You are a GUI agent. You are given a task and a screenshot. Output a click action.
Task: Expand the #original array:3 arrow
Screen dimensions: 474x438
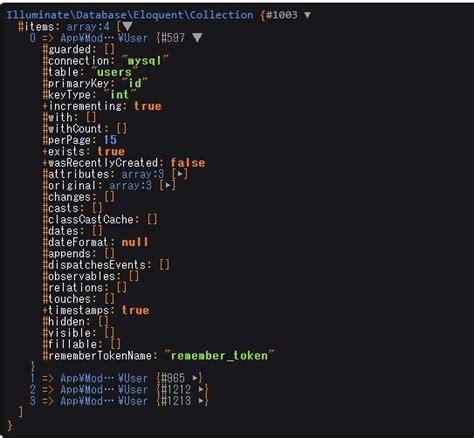pos(168,185)
